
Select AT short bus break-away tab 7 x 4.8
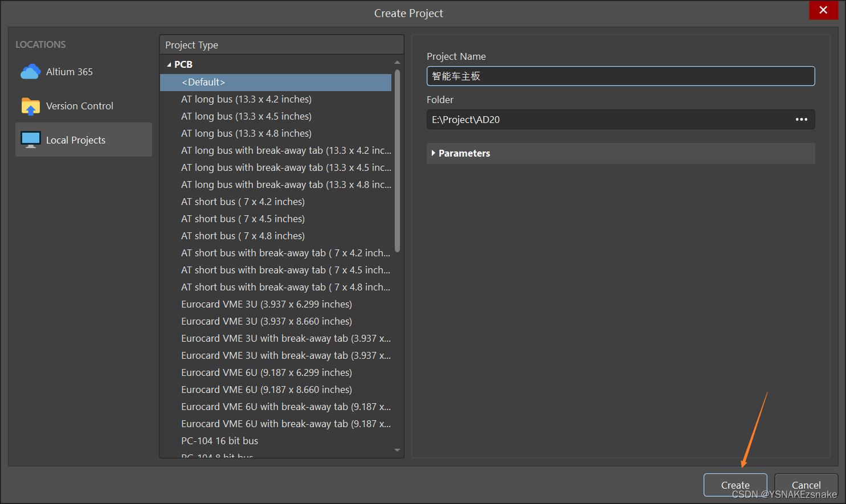tap(276, 287)
